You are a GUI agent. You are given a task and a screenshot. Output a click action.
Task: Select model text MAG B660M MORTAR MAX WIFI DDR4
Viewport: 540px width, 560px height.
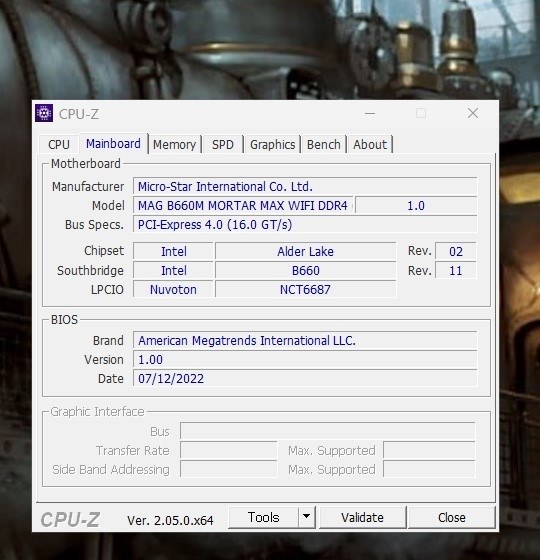(x=243, y=206)
